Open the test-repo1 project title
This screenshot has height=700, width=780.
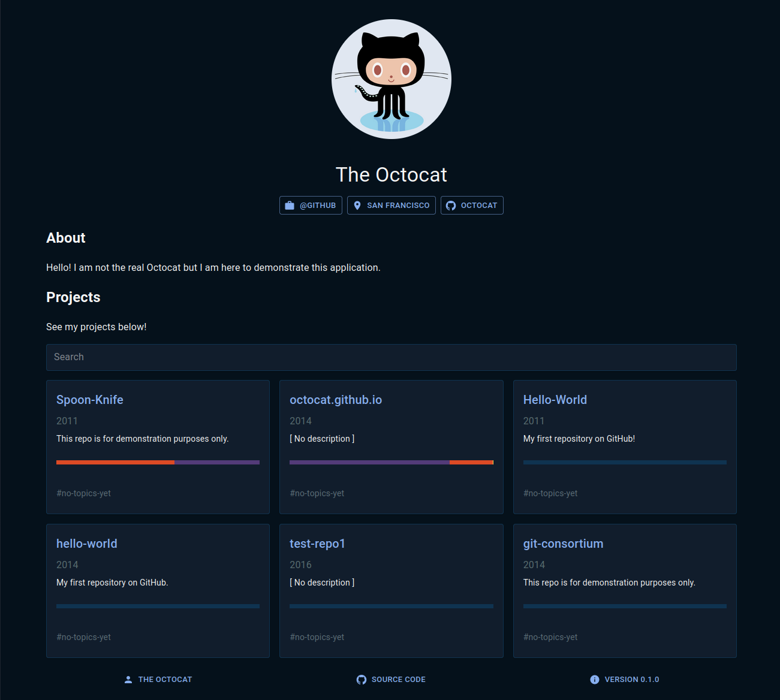[x=318, y=544]
